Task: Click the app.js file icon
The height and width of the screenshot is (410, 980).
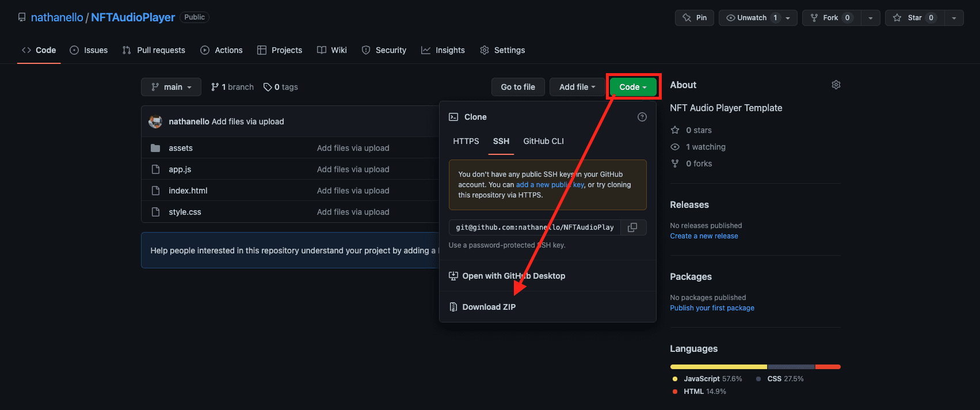Action: tap(155, 169)
